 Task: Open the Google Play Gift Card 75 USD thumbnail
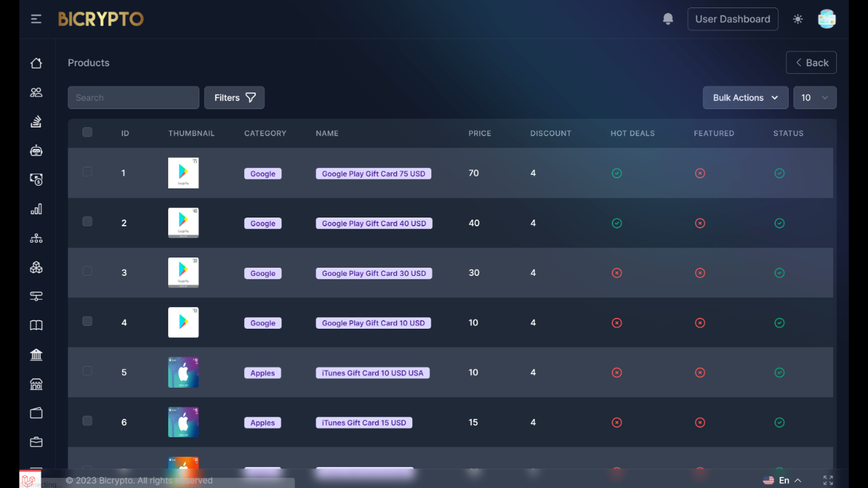tap(183, 173)
